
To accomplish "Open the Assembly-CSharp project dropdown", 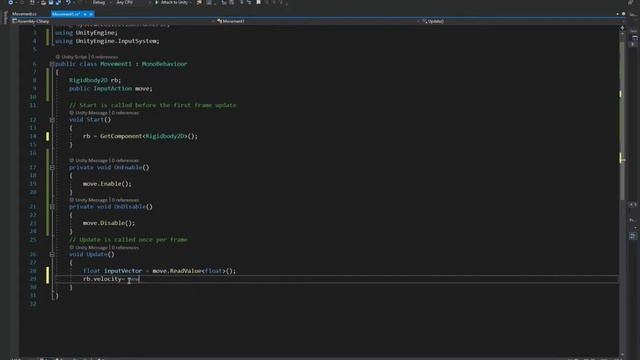I will tap(113, 21).
